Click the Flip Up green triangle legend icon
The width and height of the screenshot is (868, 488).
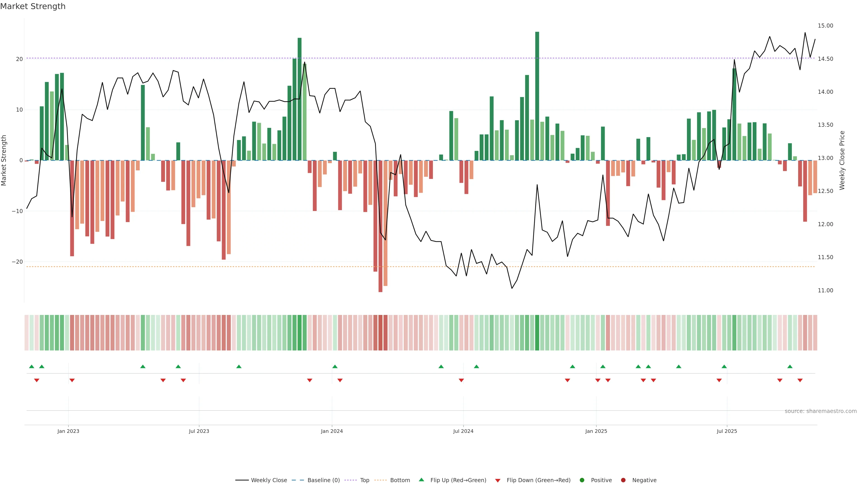[421, 480]
